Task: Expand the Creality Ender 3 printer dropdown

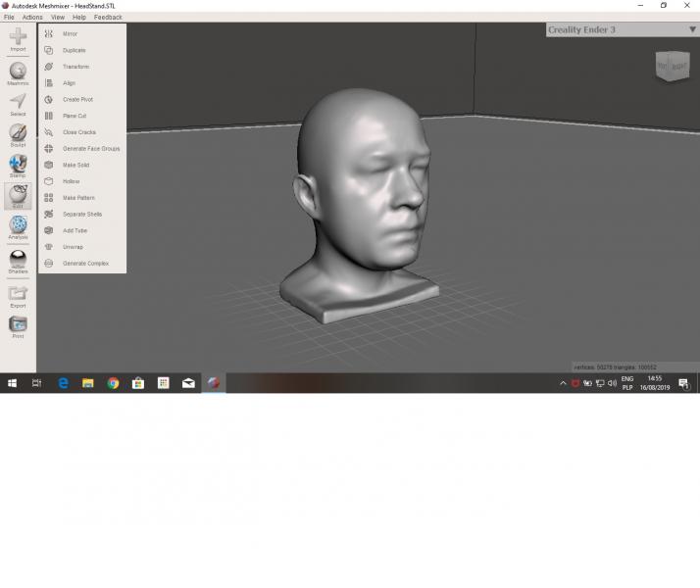Action: [691, 29]
